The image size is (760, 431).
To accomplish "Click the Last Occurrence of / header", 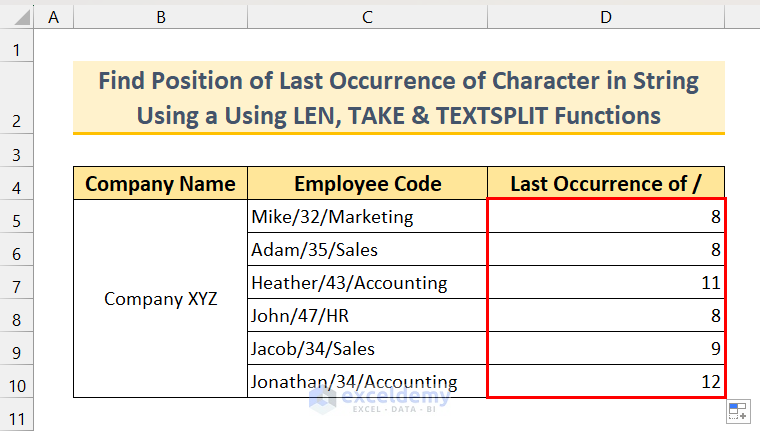I will tap(606, 184).
